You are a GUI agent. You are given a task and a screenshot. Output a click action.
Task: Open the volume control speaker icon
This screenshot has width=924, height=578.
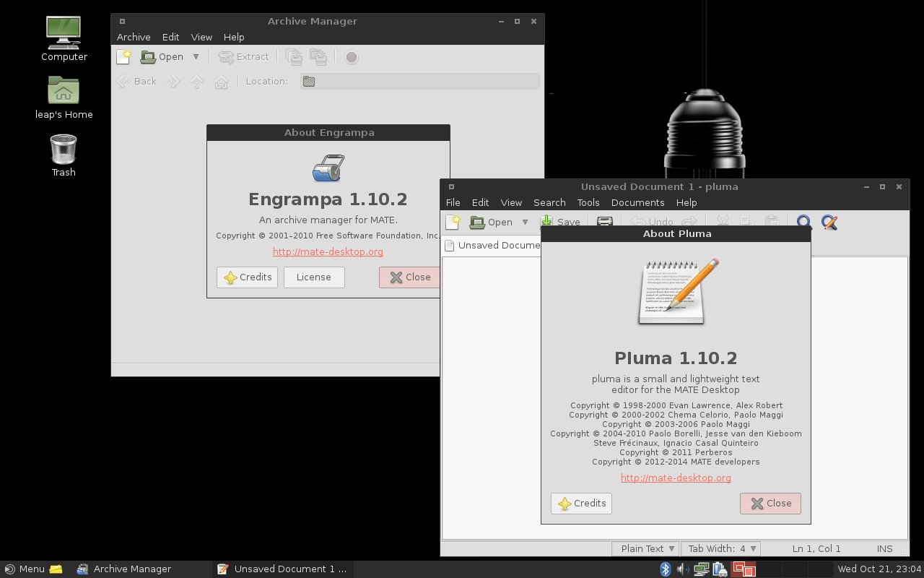[x=683, y=569]
